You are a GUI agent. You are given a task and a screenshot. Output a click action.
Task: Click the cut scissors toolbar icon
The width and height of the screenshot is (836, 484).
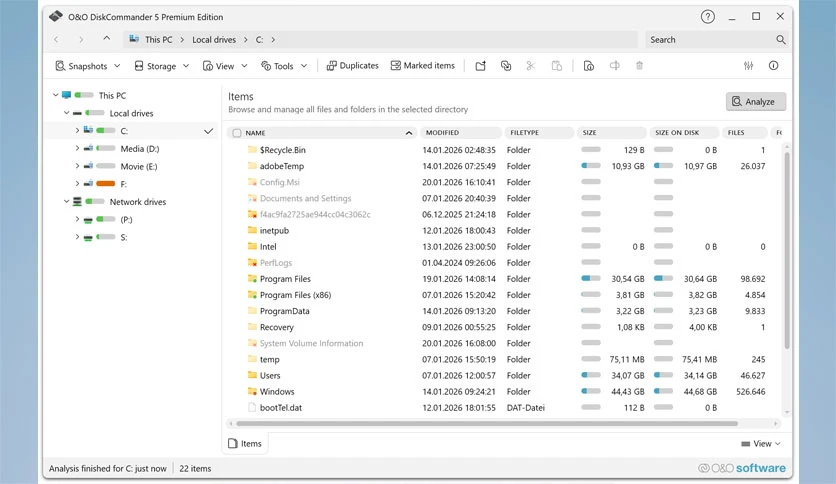(x=530, y=66)
